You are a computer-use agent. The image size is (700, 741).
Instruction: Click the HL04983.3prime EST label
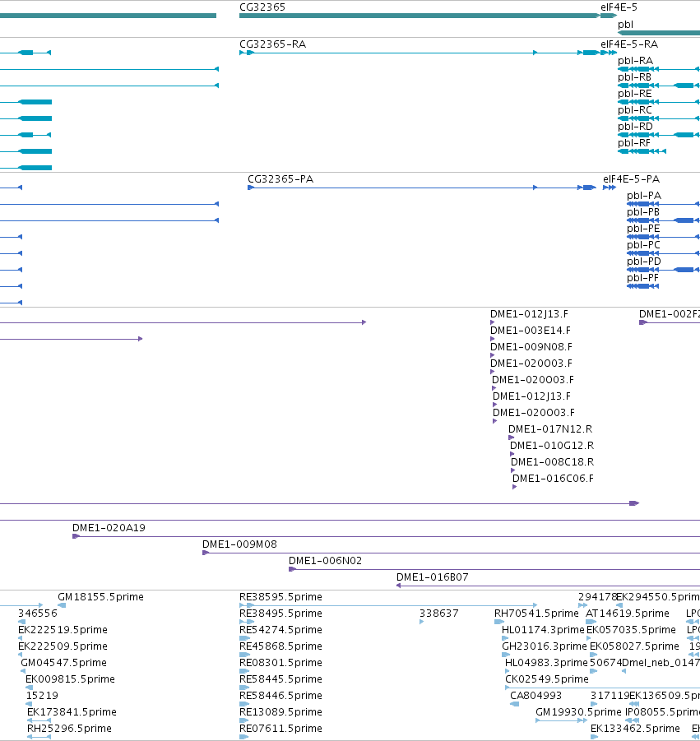(x=546, y=663)
